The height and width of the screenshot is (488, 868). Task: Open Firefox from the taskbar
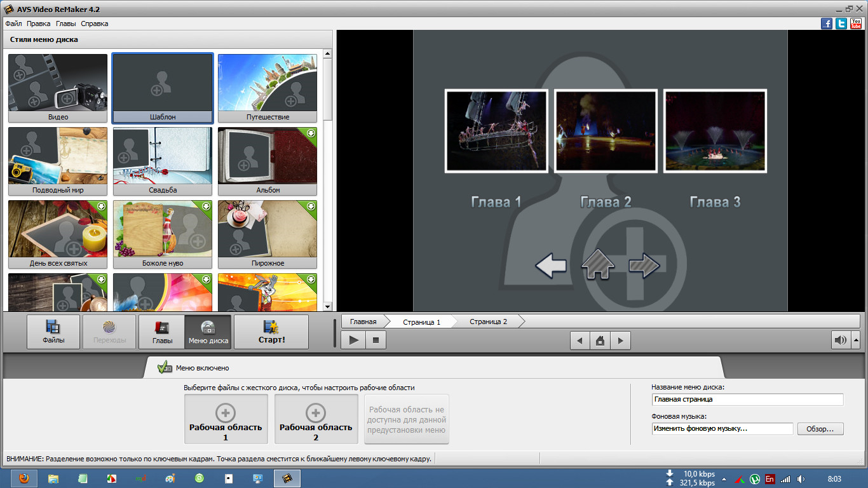(24, 478)
